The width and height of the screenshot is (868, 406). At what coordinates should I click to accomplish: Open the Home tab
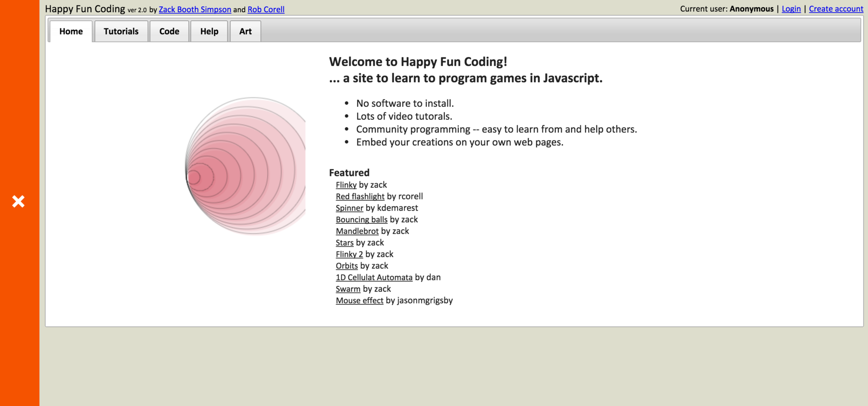point(71,31)
